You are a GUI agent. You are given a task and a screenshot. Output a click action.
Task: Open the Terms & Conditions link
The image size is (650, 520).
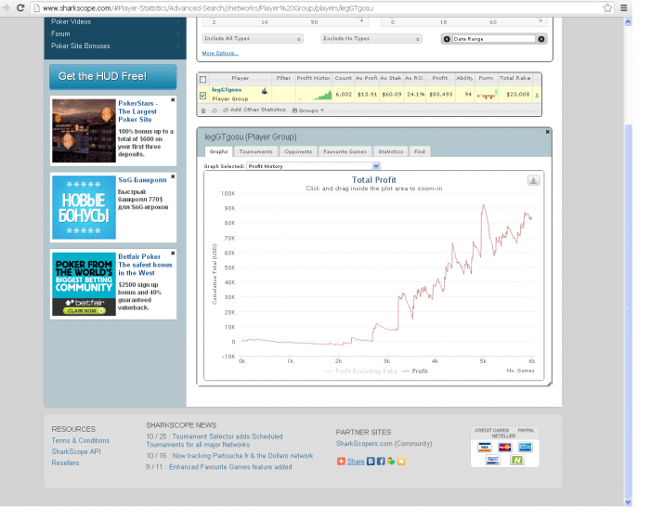click(80, 440)
